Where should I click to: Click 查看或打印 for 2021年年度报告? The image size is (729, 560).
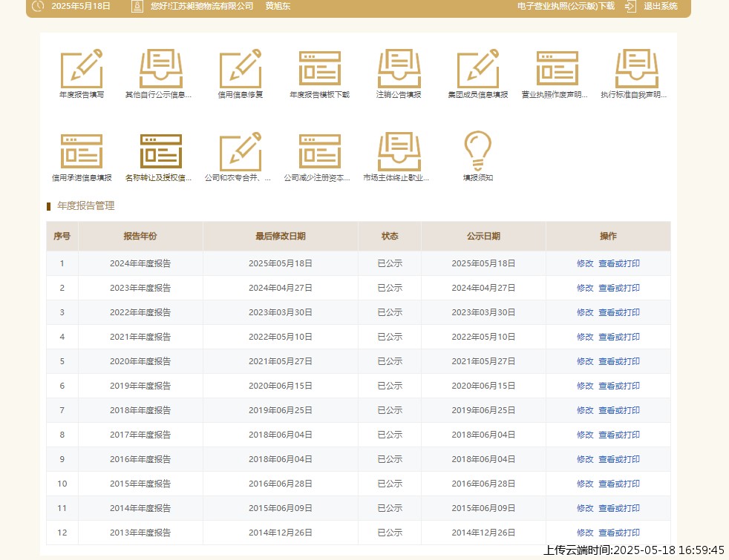[619, 337]
